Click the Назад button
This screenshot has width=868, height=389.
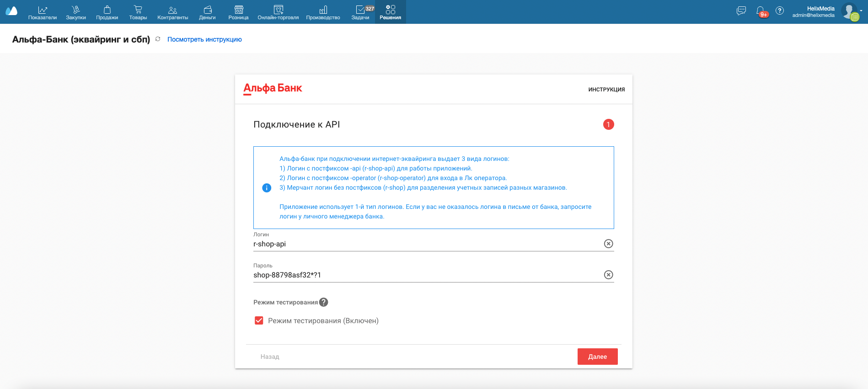click(270, 357)
